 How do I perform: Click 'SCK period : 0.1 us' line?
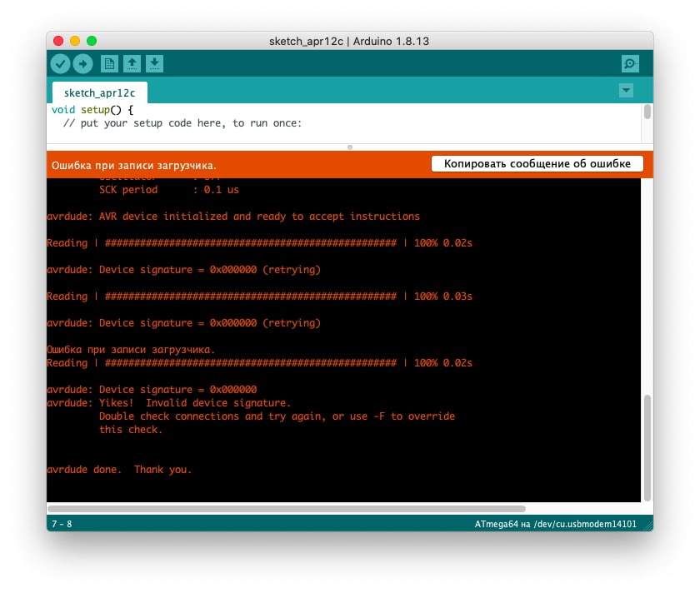point(168,190)
